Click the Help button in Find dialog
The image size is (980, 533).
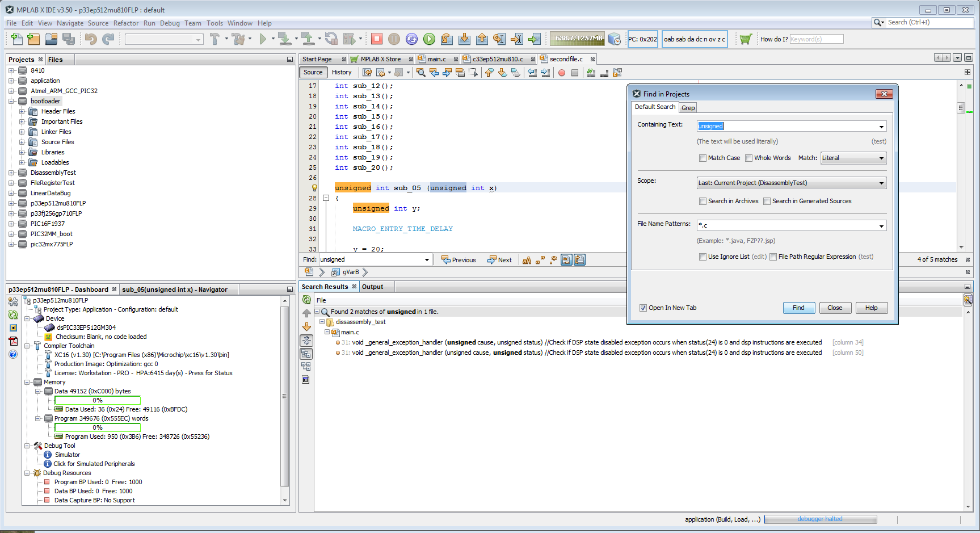[x=872, y=308]
